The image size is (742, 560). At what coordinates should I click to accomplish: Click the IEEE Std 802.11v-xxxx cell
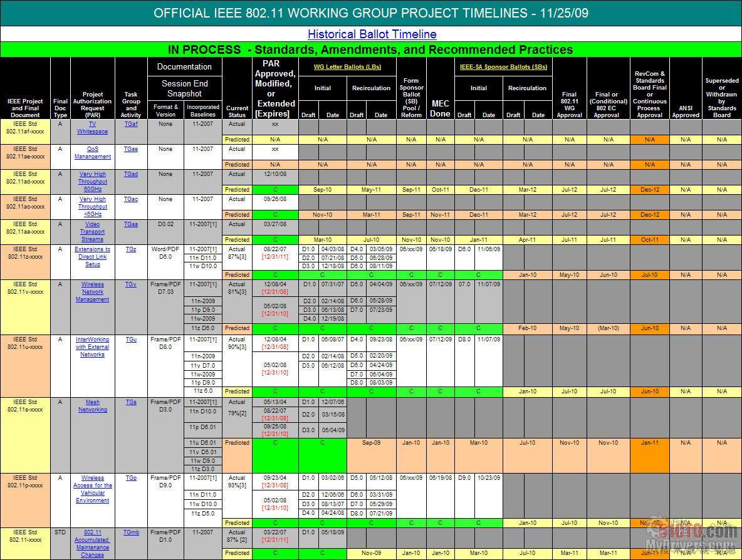(26, 307)
